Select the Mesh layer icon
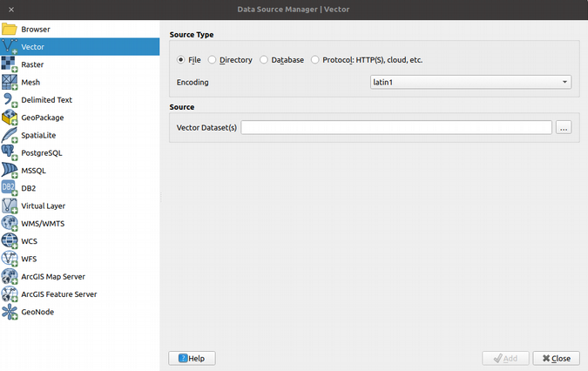Viewport: 588px width, 371px height. click(10, 82)
